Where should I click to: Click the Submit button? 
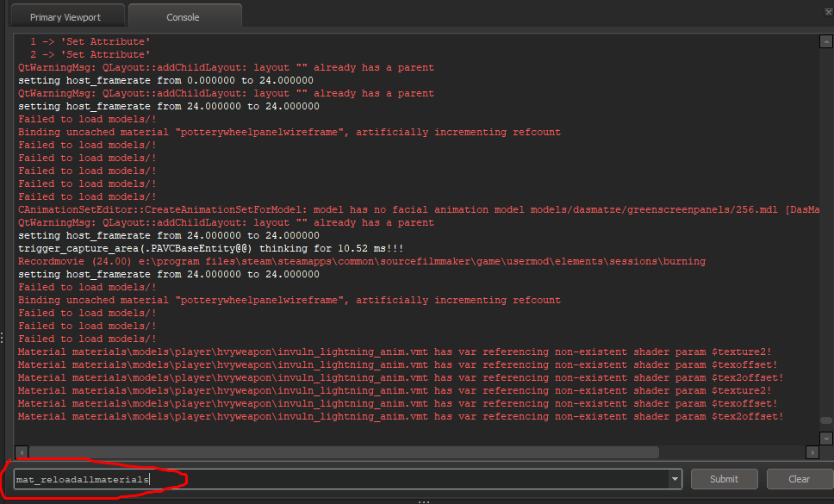pyautogui.click(x=724, y=479)
